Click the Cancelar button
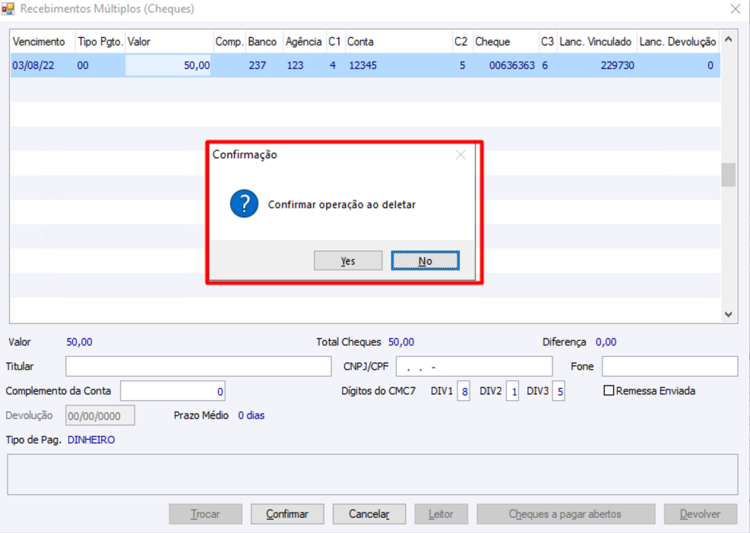The height and width of the screenshot is (533, 750). click(x=369, y=514)
